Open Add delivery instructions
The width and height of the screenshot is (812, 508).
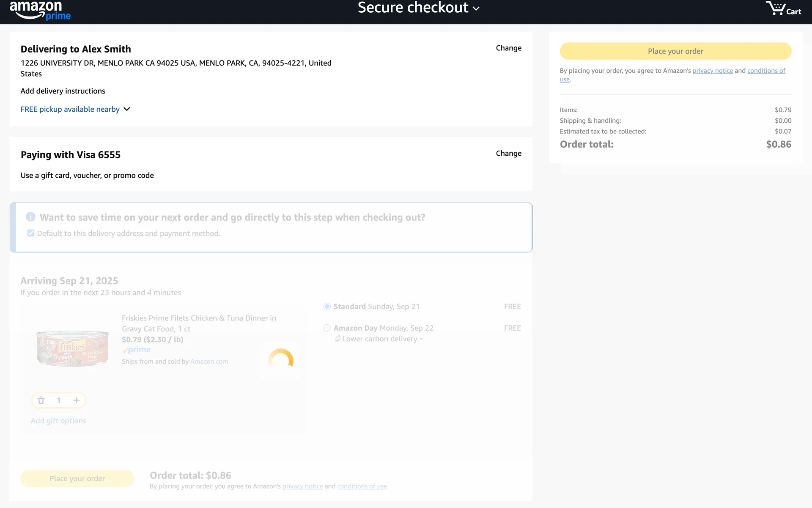coord(63,91)
